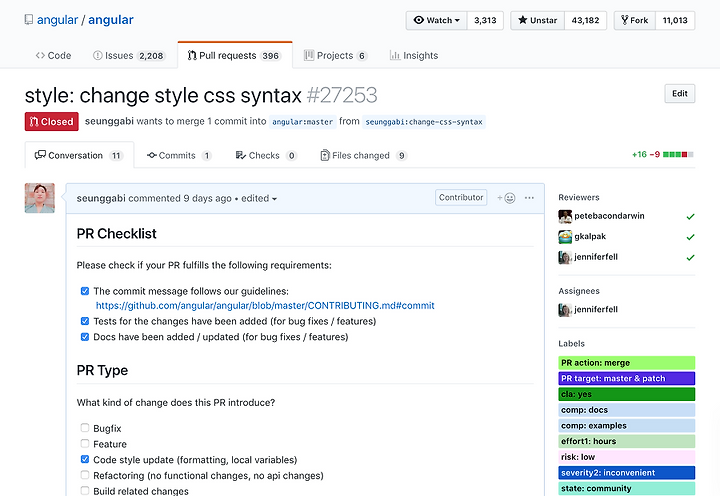Click the risk: low label
The image size is (720, 496).
click(x=626, y=457)
